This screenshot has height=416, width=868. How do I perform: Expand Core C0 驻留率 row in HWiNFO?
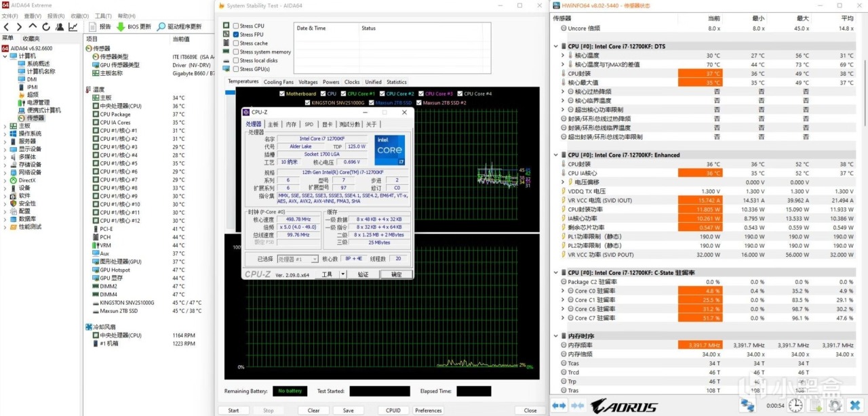(563, 291)
